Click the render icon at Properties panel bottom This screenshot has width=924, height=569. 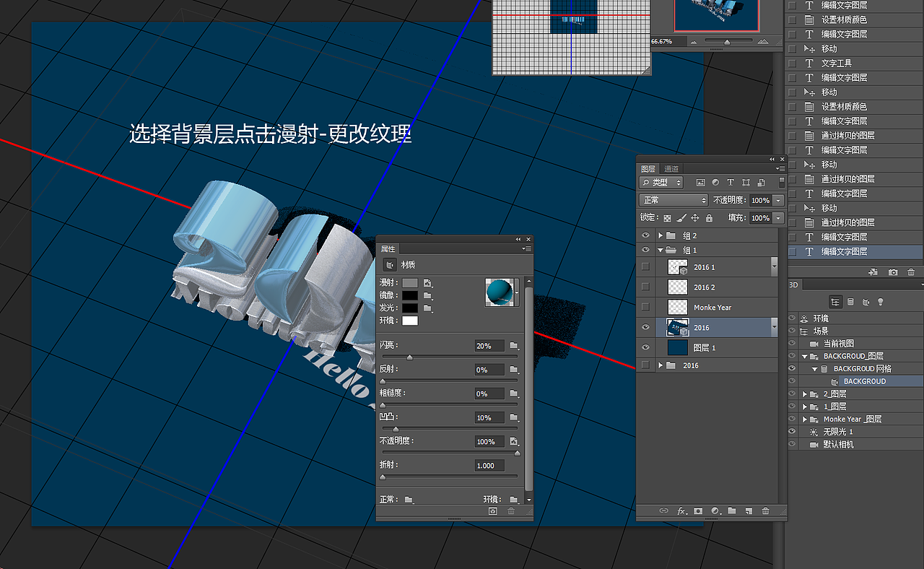coord(493,511)
